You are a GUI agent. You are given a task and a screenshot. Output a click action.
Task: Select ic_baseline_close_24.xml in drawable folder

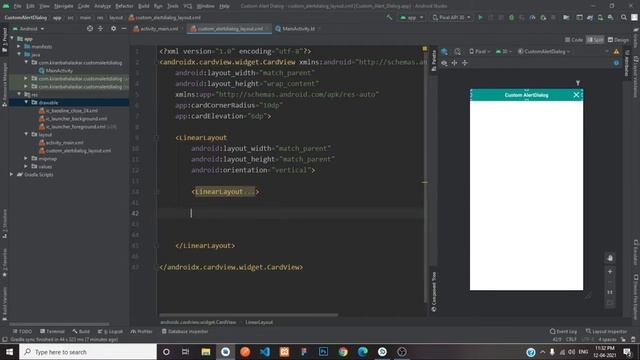tap(71, 111)
